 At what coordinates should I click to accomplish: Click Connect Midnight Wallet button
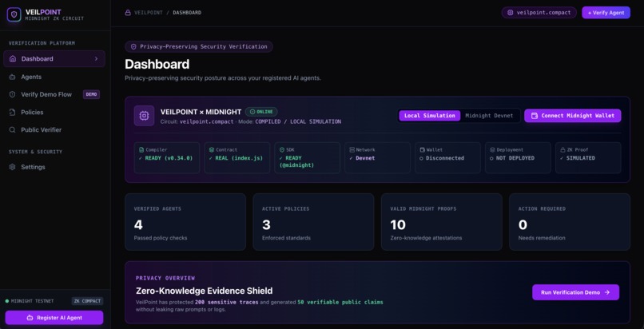pos(573,116)
